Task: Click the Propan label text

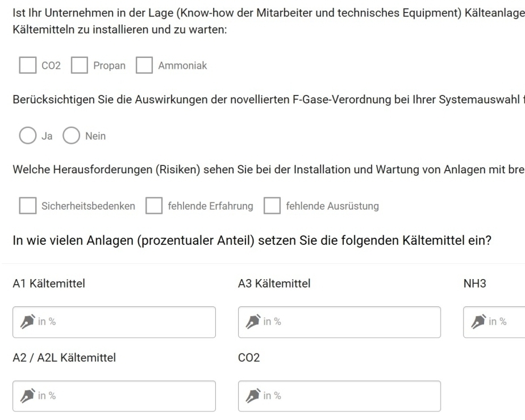Action: 109,66
